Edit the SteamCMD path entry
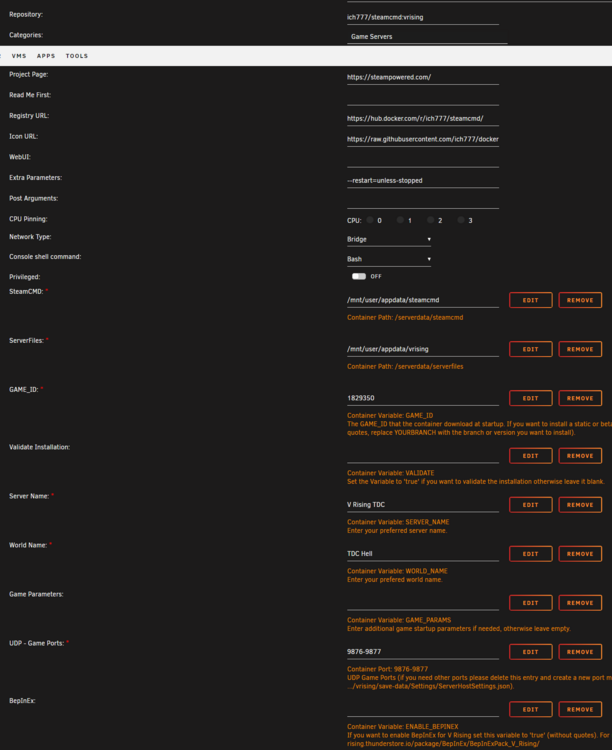 coord(531,300)
